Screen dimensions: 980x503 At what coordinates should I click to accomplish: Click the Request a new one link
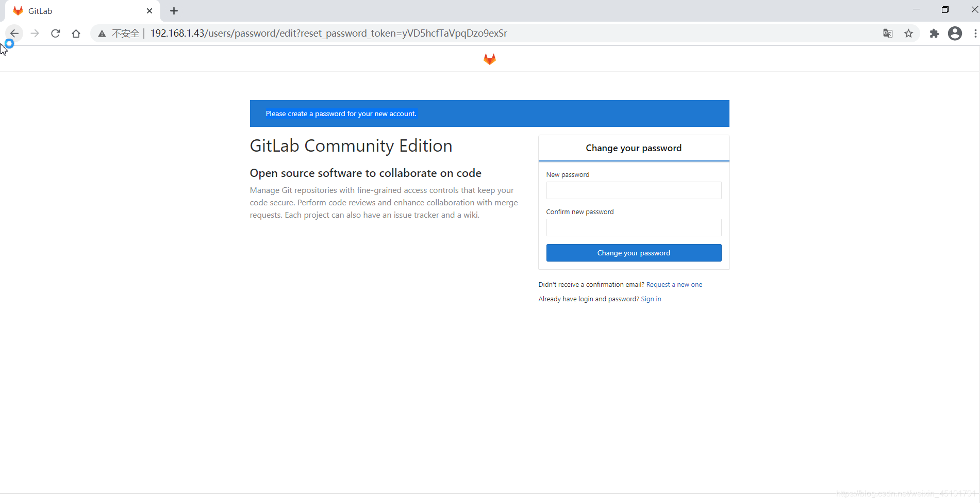pos(674,285)
